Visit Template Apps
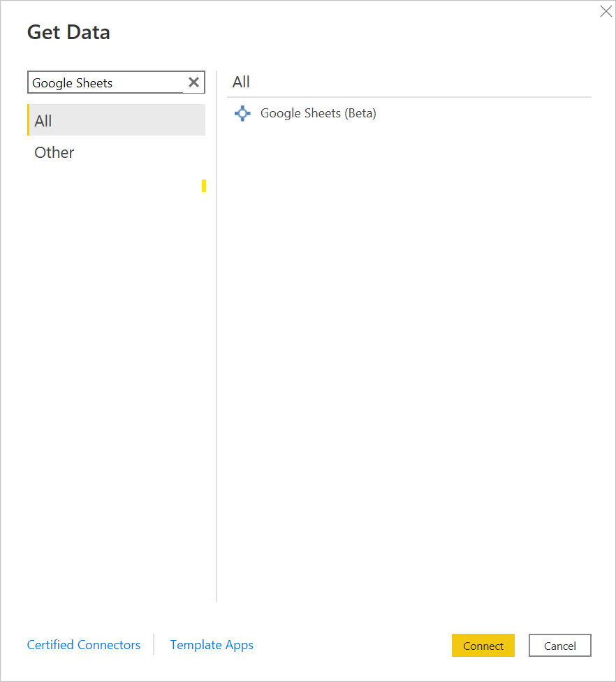Image resolution: width=616 pixels, height=682 pixels. 212,645
